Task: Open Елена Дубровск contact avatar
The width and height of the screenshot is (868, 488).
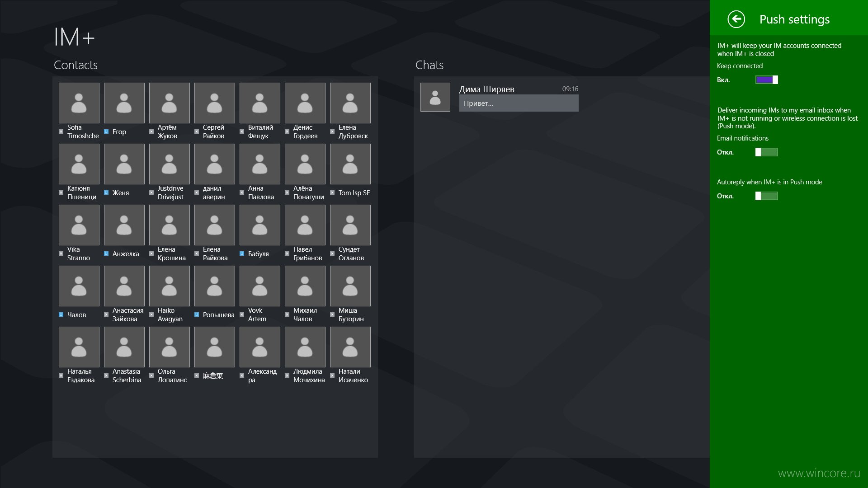Action: (350, 103)
